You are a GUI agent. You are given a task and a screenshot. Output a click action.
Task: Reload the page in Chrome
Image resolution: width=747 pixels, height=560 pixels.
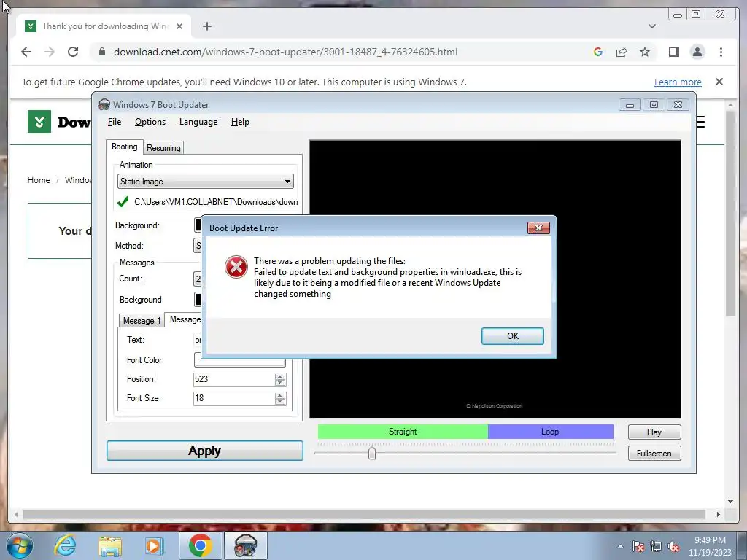pos(73,52)
